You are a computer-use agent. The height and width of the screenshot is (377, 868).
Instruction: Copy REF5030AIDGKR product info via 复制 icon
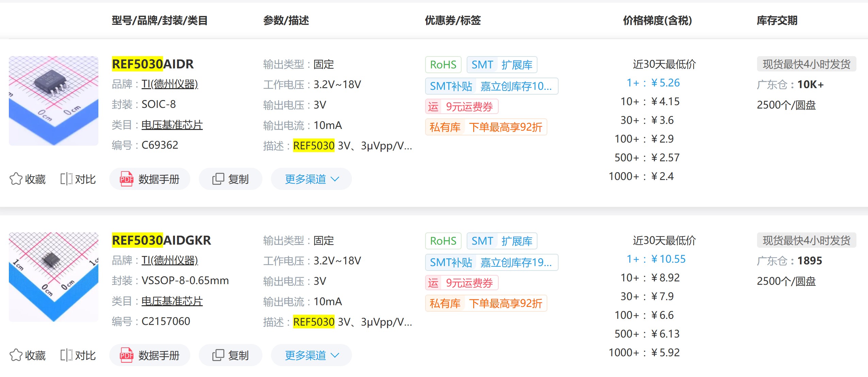point(230,355)
